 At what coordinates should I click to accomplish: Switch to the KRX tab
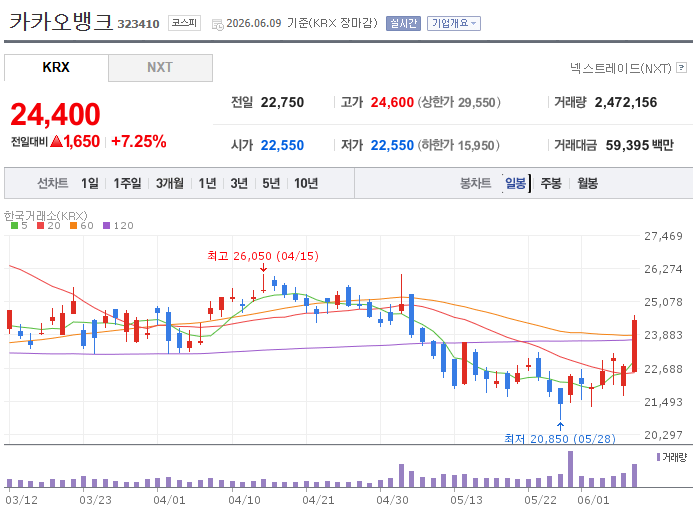[x=56, y=68]
